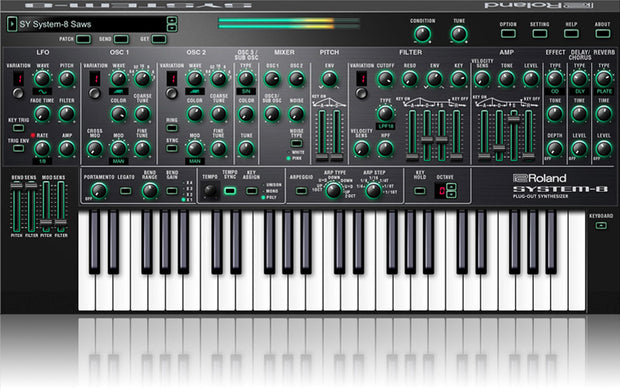
Task: Click the Amp Level knob
Action: click(x=531, y=79)
